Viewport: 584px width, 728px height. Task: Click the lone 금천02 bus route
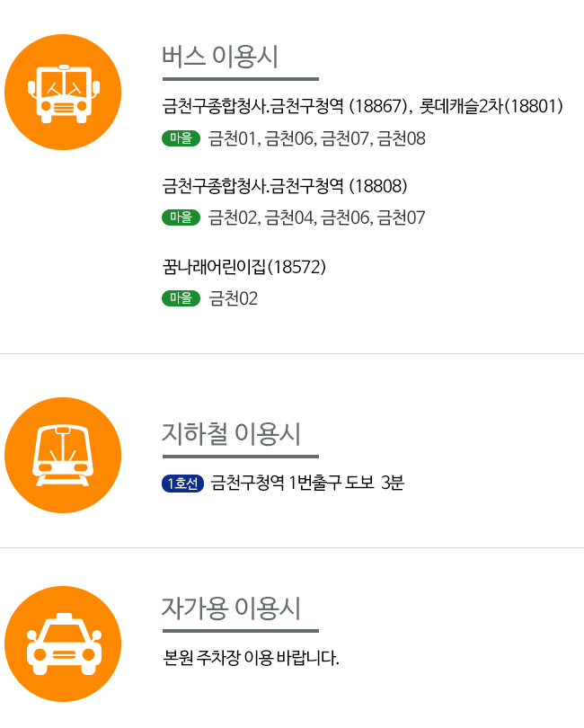tap(233, 298)
